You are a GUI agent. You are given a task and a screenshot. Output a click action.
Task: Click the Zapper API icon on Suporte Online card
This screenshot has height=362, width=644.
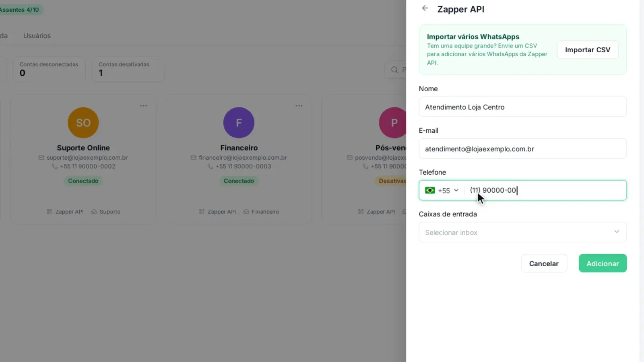coord(50,212)
